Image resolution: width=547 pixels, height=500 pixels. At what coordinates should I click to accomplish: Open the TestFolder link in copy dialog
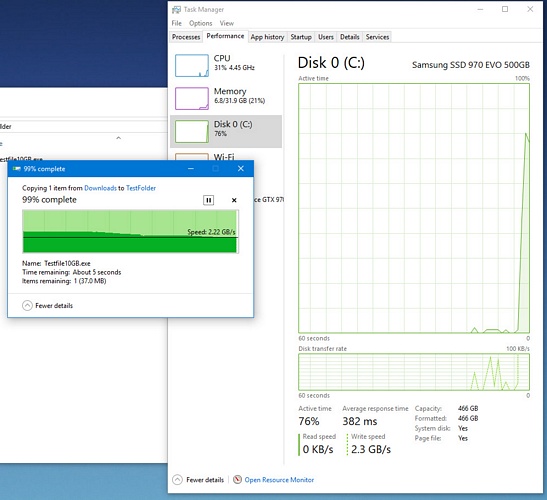(141, 188)
